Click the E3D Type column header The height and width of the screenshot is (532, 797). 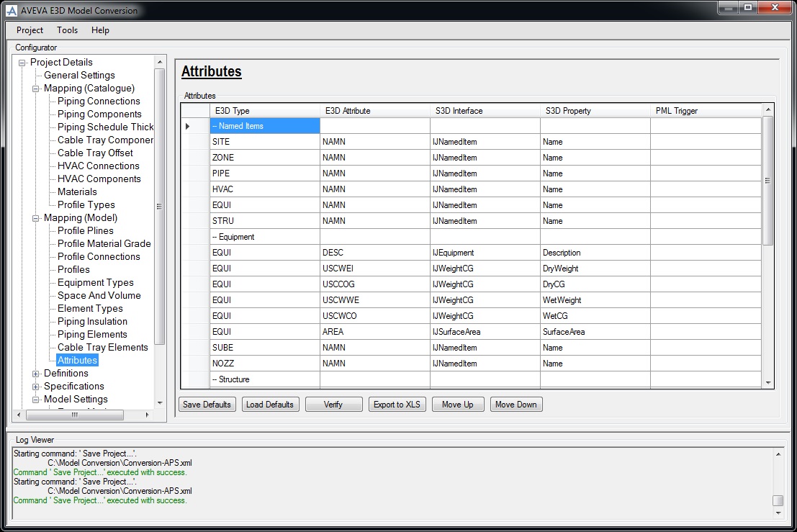pyautogui.click(x=265, y=111)
